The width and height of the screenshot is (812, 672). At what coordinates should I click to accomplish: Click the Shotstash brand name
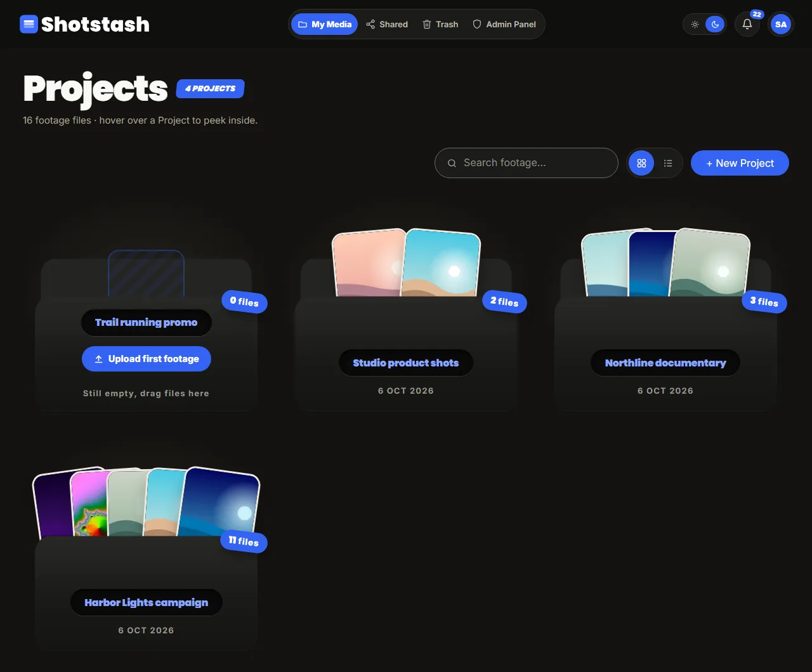[95, 24]
